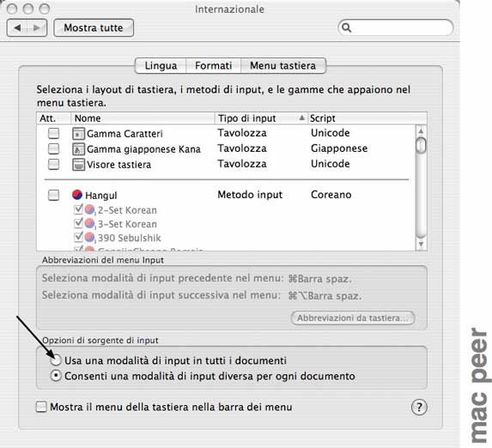Click the Mostra tutte button
Viewport: 492px width, 448px height.
(94, 27)
